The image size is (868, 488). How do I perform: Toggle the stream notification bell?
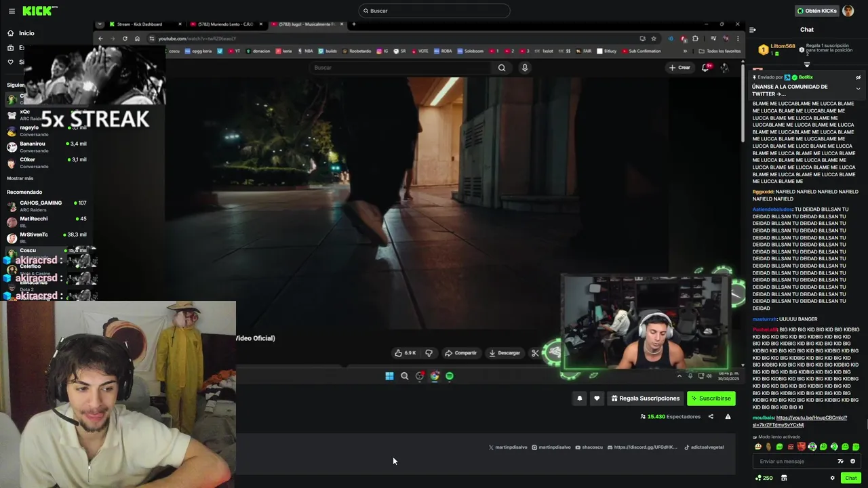tap(580, 399)
